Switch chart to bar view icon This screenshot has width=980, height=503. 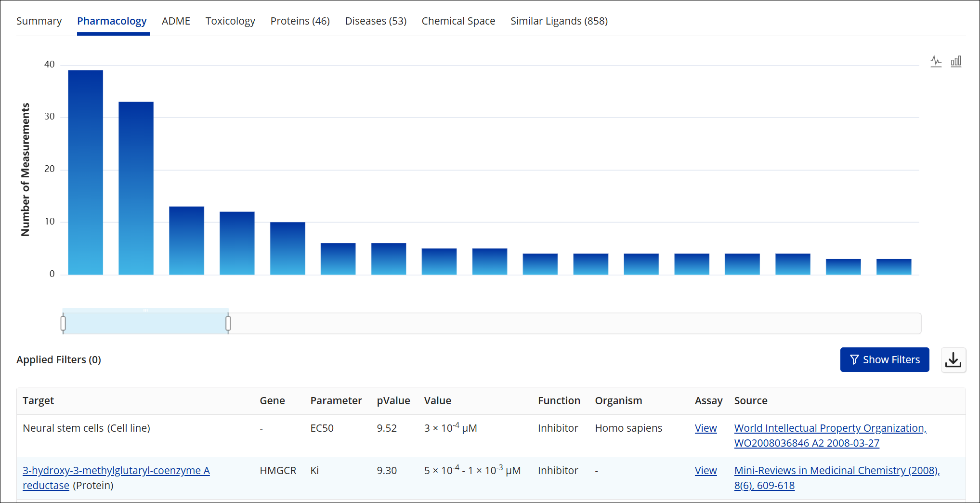956,61
